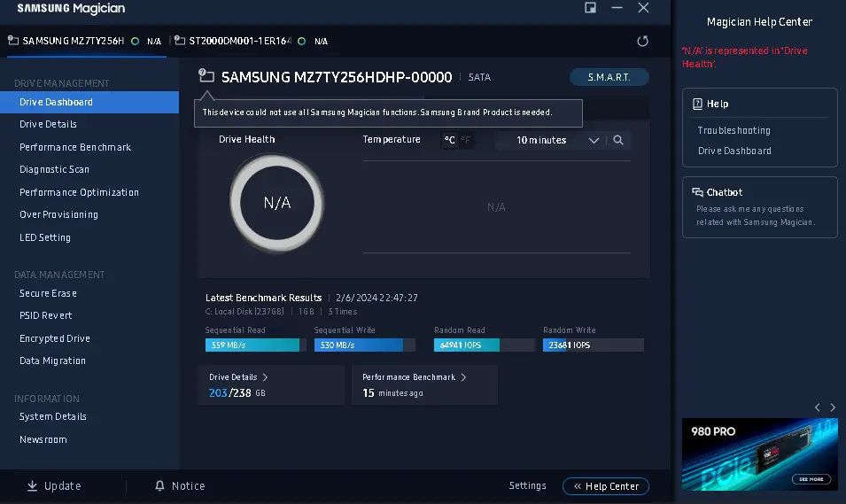Viewport: 846px width, 504px height.
Task: Click the Chatbot speech bubble icon
Action: point(698,192)
